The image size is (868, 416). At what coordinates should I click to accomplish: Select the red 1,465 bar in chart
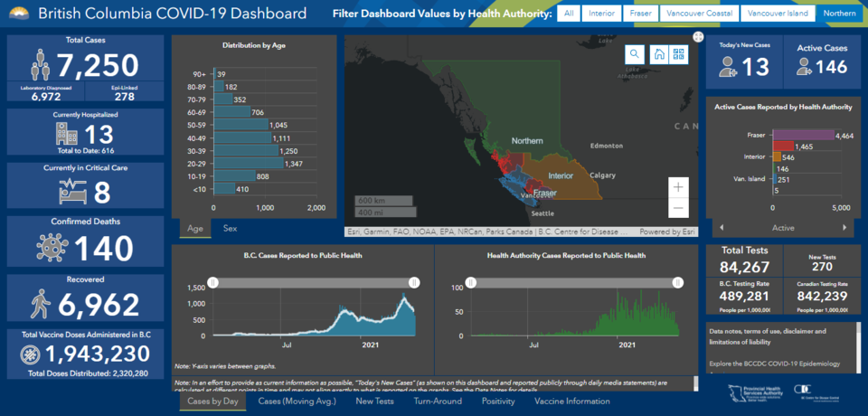(783, 146)
